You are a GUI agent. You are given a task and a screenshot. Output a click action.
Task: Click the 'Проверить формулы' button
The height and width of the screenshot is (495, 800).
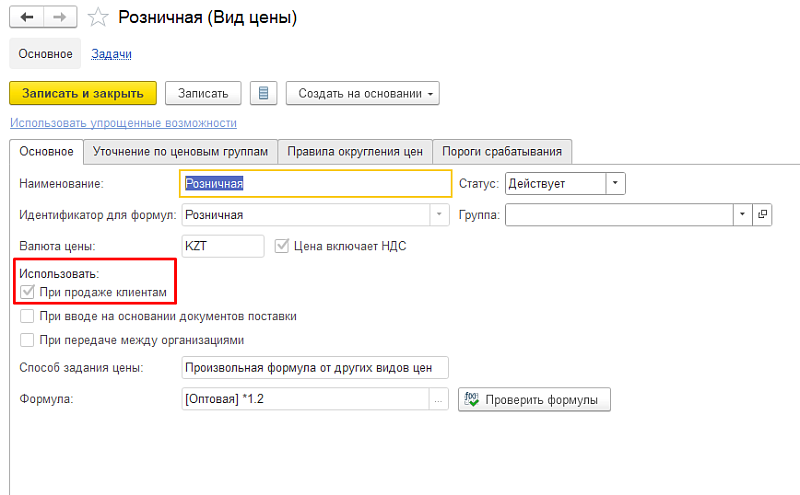pyautogui.click(x=534, y=400)
